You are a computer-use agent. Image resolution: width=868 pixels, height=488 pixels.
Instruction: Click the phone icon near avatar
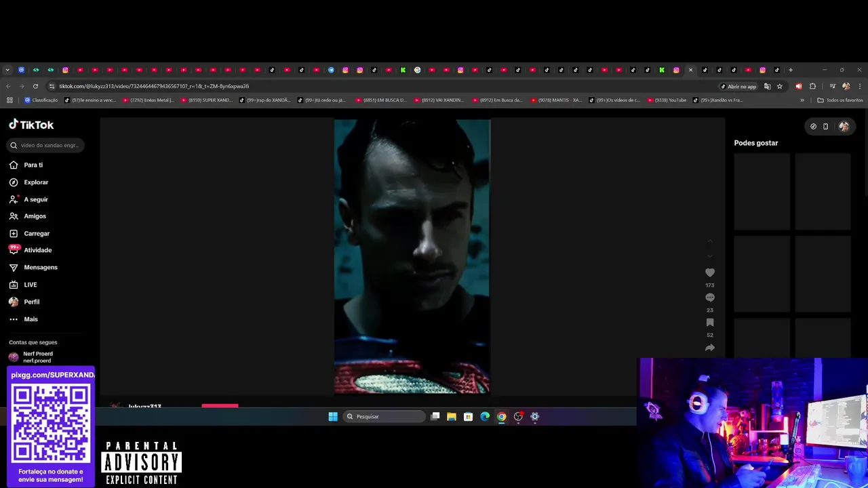tap(825, 126)
